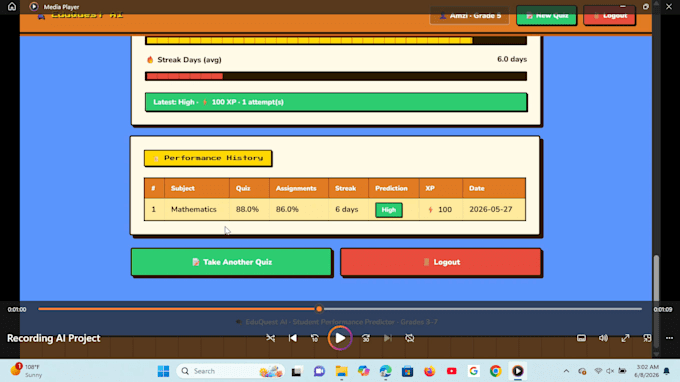This screenshot has width=680, height=382.
Task: Open the Google app from the taskbar
Action: pyautogui.click(x=474, y=371)
